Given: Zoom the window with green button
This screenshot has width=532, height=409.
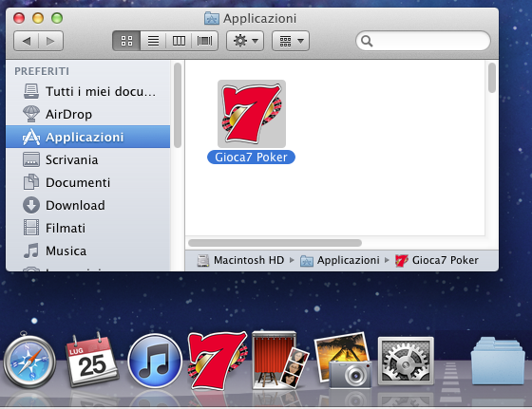Looking at the screenshot, I should click(57, 18).
